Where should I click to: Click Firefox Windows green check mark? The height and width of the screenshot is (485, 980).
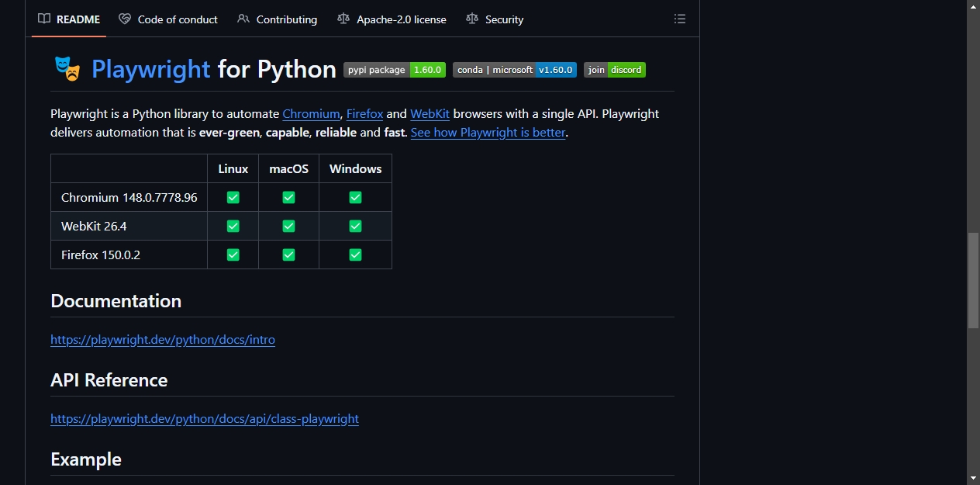(355, 255)
